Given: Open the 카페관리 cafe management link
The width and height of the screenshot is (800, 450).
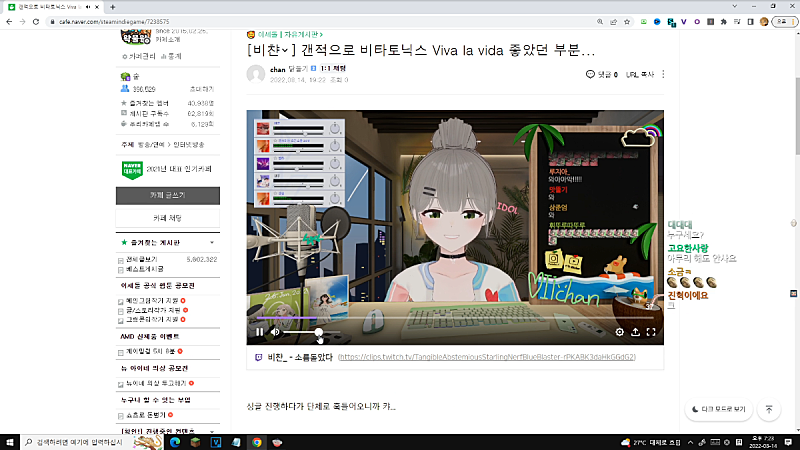Looking at the screenshot, I should click(x=139, y=57).
